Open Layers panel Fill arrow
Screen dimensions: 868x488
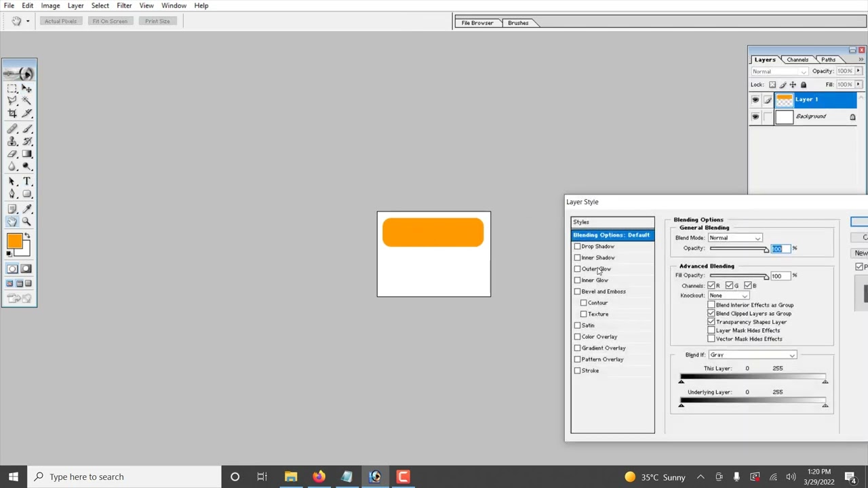(x=858, y=85)
